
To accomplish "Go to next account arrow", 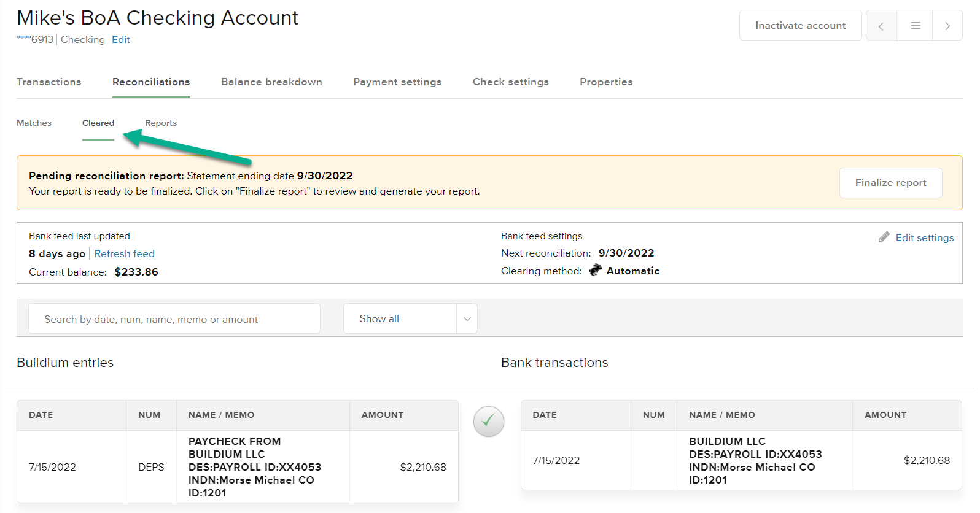I will point(947,26).
